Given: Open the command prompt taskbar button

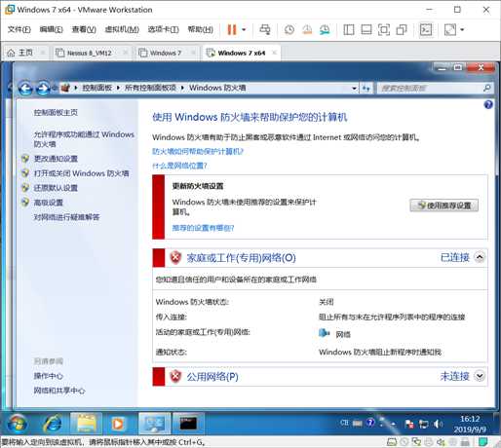Looking at the screenshot, I should (x=188, y=424).
